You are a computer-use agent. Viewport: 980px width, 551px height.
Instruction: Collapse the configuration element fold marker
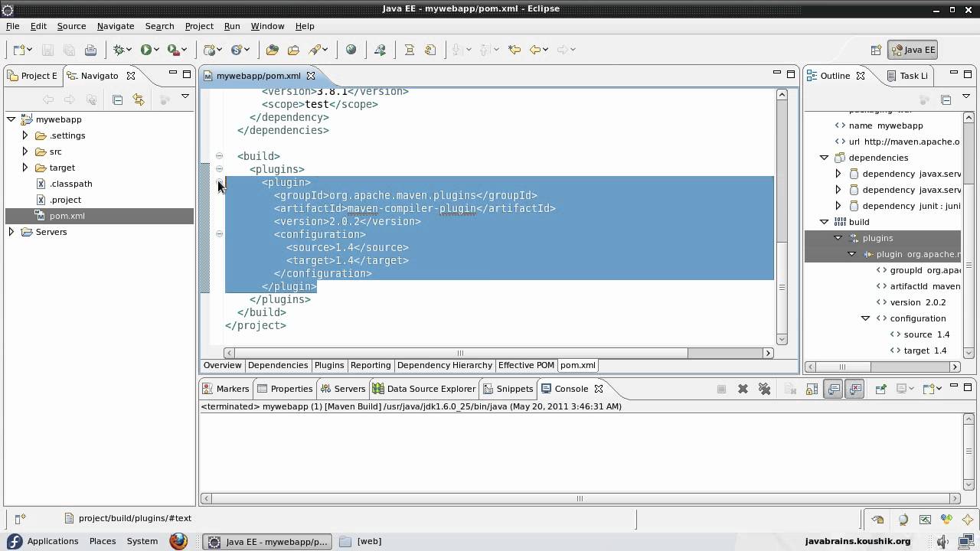(x=219, y=234)
